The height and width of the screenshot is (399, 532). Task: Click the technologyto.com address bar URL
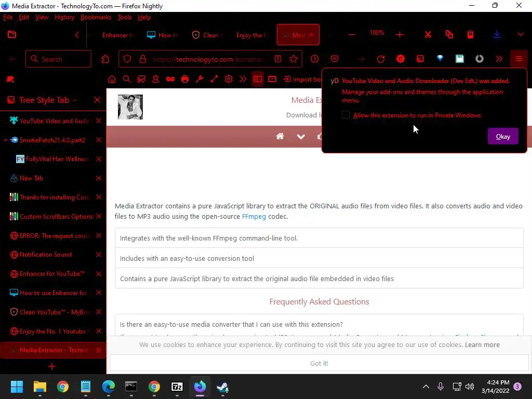208,59
